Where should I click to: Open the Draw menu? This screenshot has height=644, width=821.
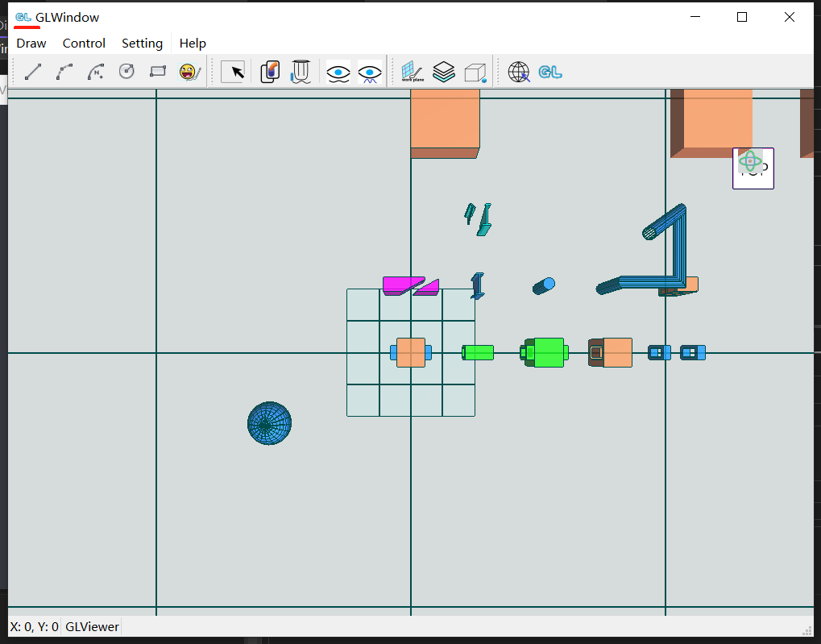click(31, 44)
